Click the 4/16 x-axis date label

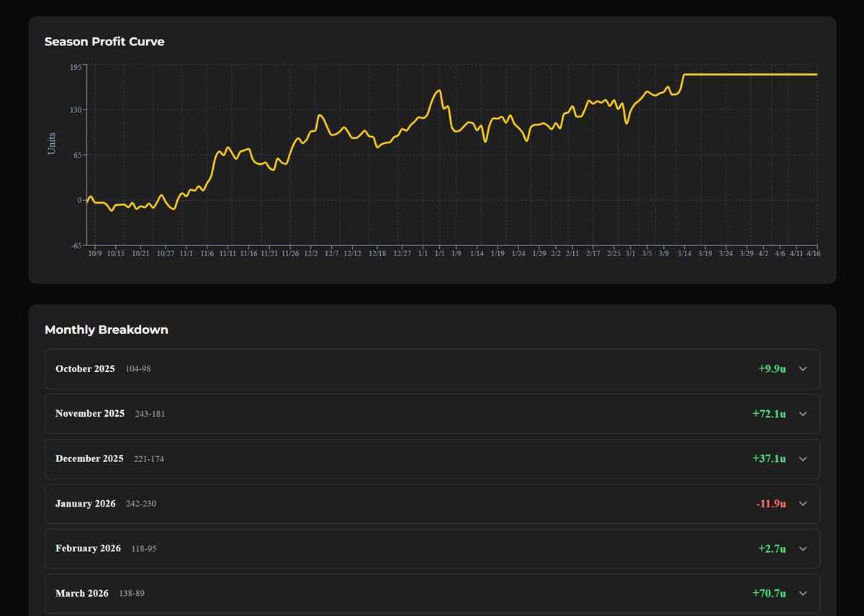click(814, 254)
